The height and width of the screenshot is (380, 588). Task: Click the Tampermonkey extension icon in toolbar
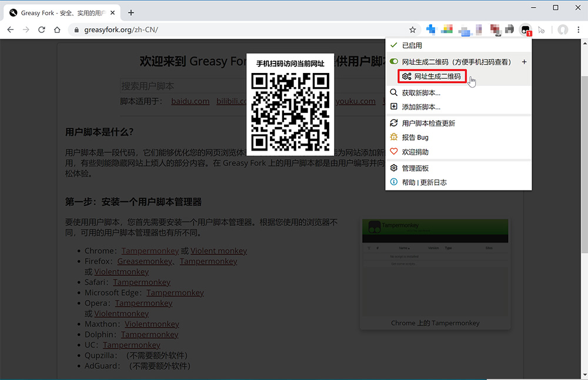526,29
